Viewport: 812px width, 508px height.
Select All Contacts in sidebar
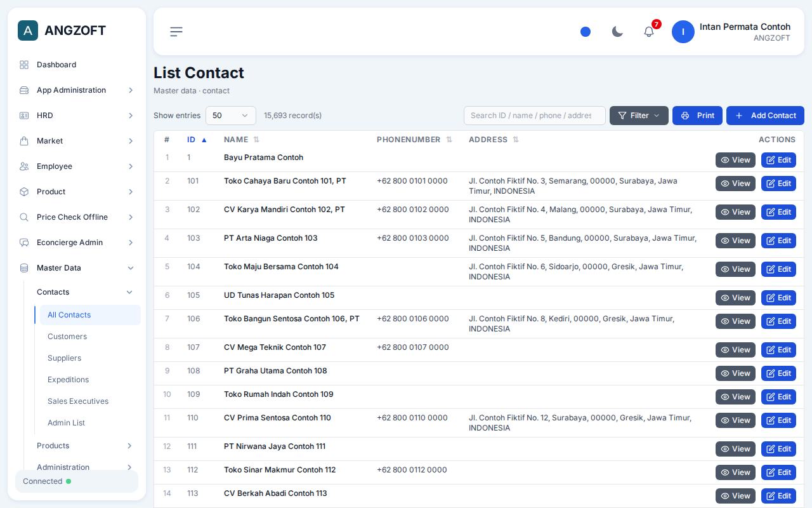click(x=90, y=315)
